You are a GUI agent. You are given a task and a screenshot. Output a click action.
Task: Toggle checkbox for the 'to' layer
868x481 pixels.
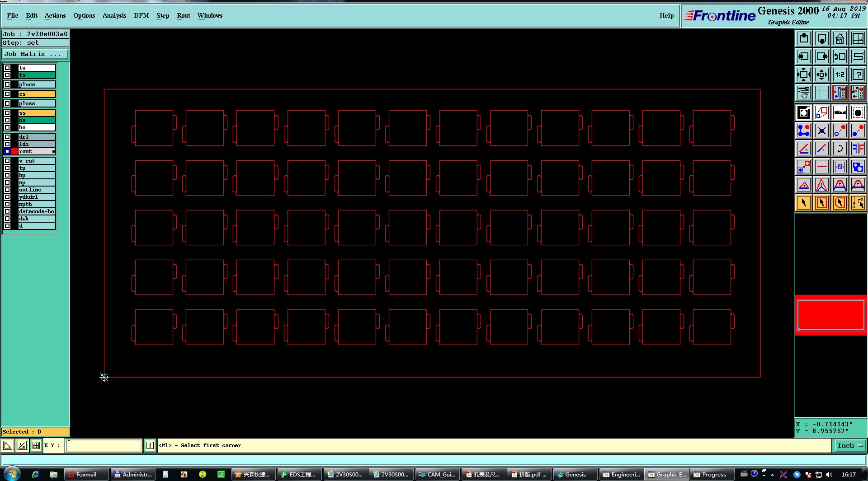pos(7,68)
